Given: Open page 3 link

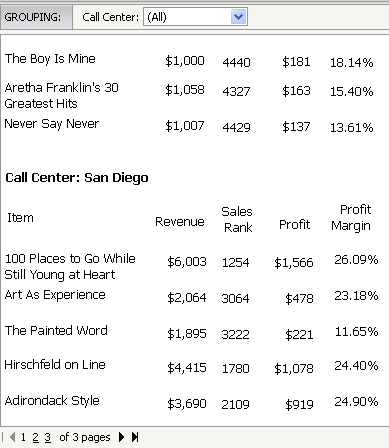Looking at the screenshot, I should click(x=48, y=437).
